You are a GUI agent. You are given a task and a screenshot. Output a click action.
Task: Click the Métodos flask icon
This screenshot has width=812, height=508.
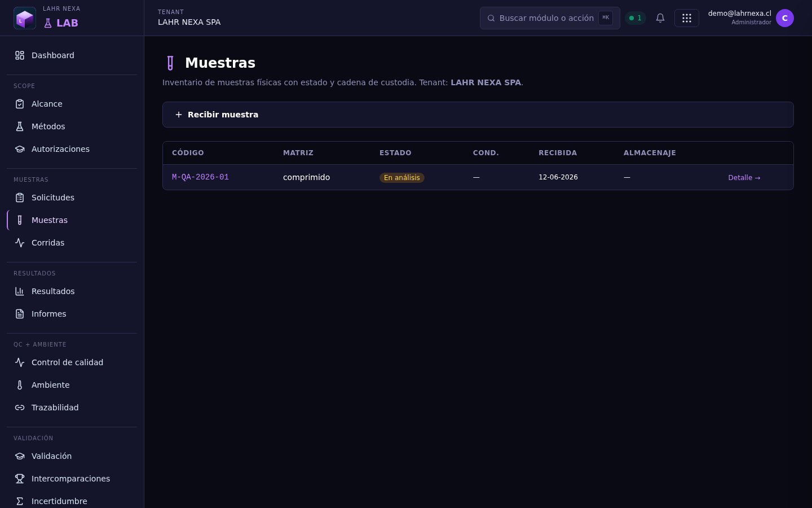tap(20, 126)
